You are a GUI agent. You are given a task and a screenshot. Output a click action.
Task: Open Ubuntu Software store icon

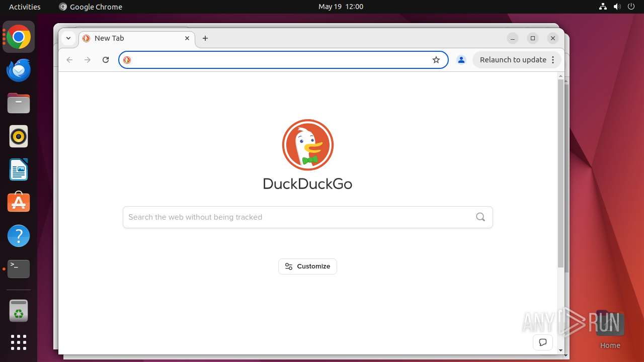click(x=19, y=203)
